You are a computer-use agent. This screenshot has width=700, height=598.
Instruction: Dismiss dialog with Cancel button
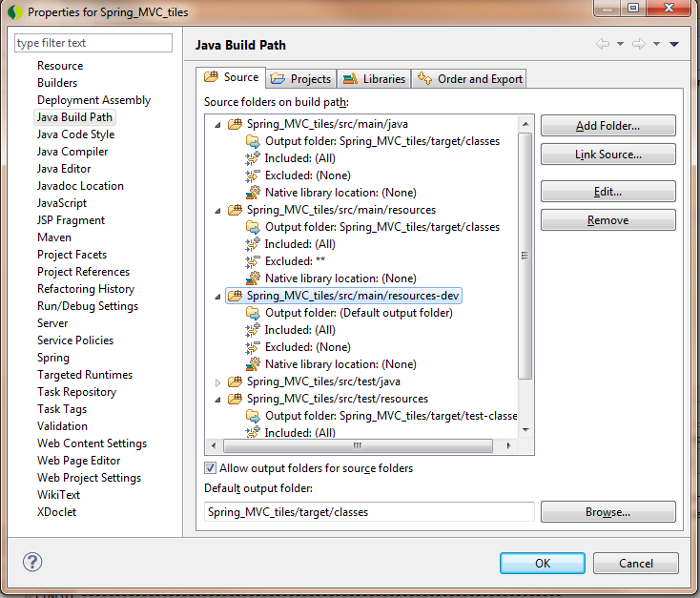click(x=636, y=563)
